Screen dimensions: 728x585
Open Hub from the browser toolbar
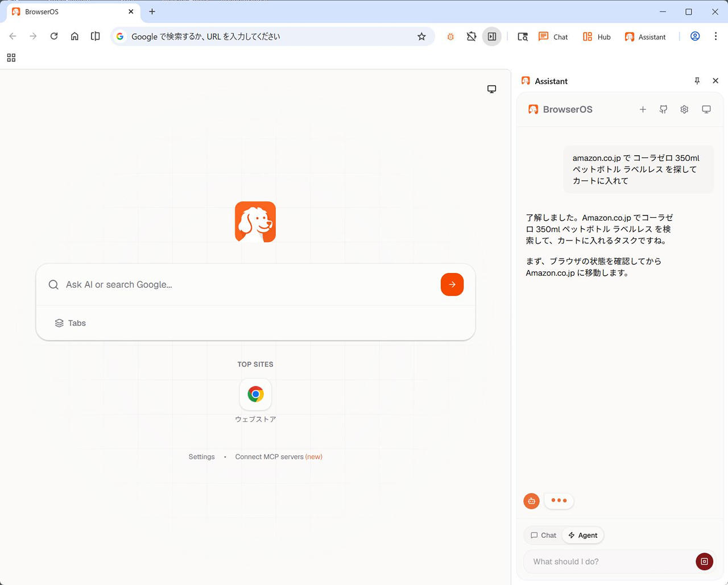click(x=597, y=37)
